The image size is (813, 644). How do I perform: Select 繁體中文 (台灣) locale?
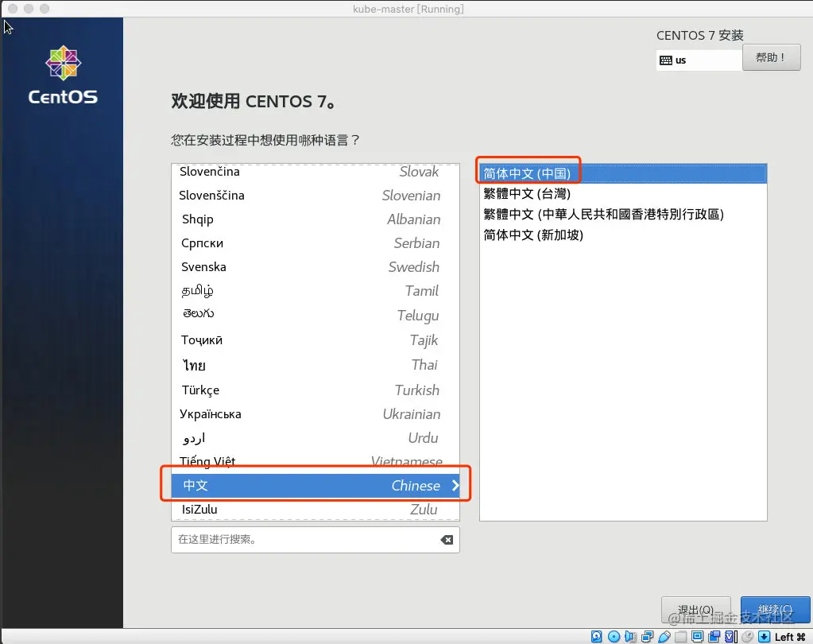[x=623, y=194]
